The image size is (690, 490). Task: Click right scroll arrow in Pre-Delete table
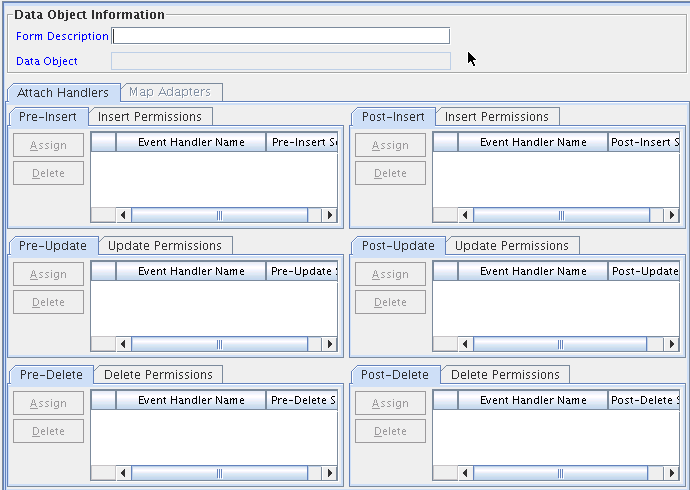click(329, 473)
